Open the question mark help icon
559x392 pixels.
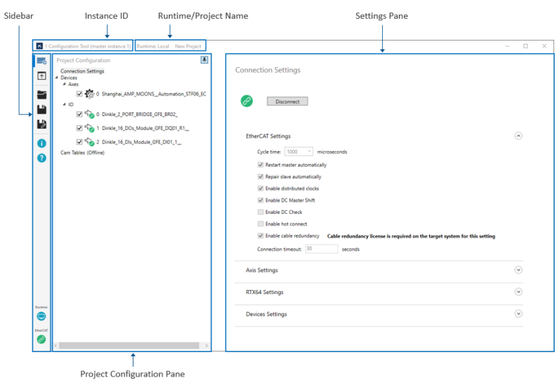(x=42, y=158)
